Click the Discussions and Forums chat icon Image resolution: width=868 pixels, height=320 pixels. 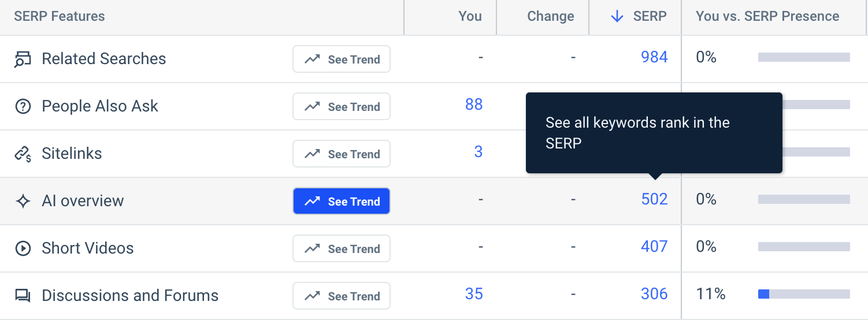point(23,296)
